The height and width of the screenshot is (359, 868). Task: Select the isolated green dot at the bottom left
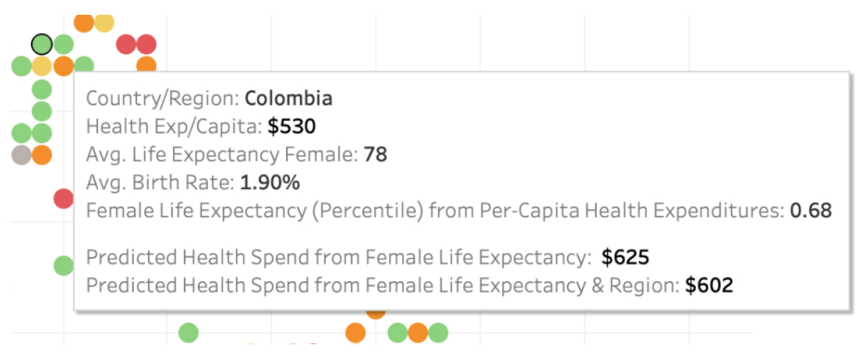(x=188, y=332)
